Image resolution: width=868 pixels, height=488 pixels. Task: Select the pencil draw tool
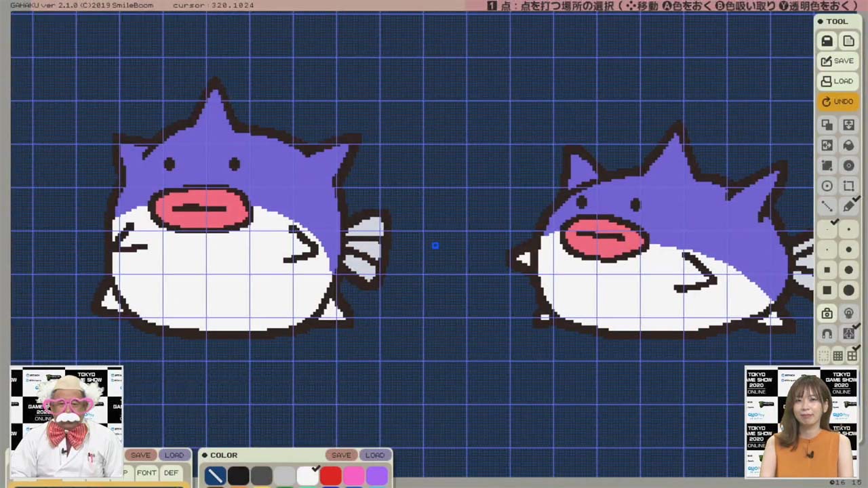848,206
